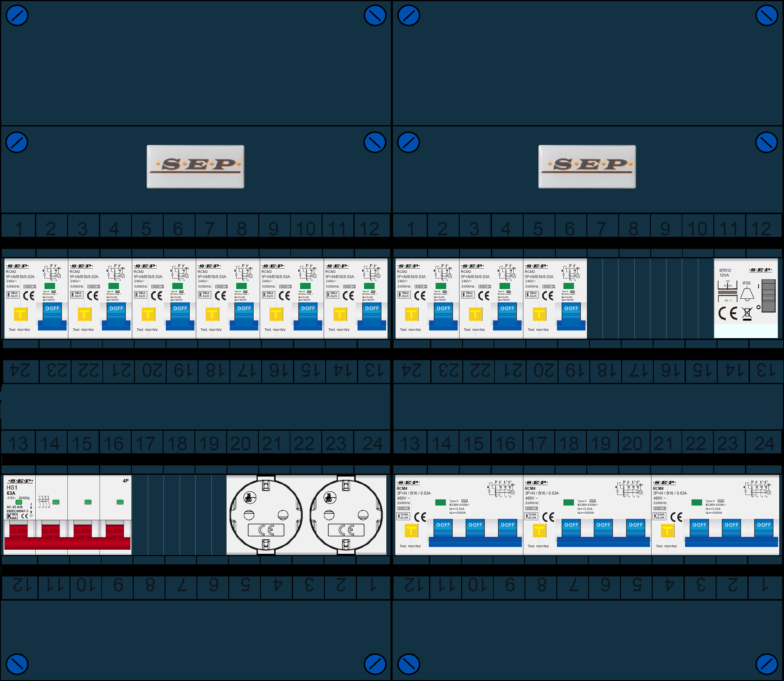Image resolution: width=784 pixels, height=681 pixels.
Task: Click the crossed-out bin symbol on BTR12 transformer
Action: 747,314
